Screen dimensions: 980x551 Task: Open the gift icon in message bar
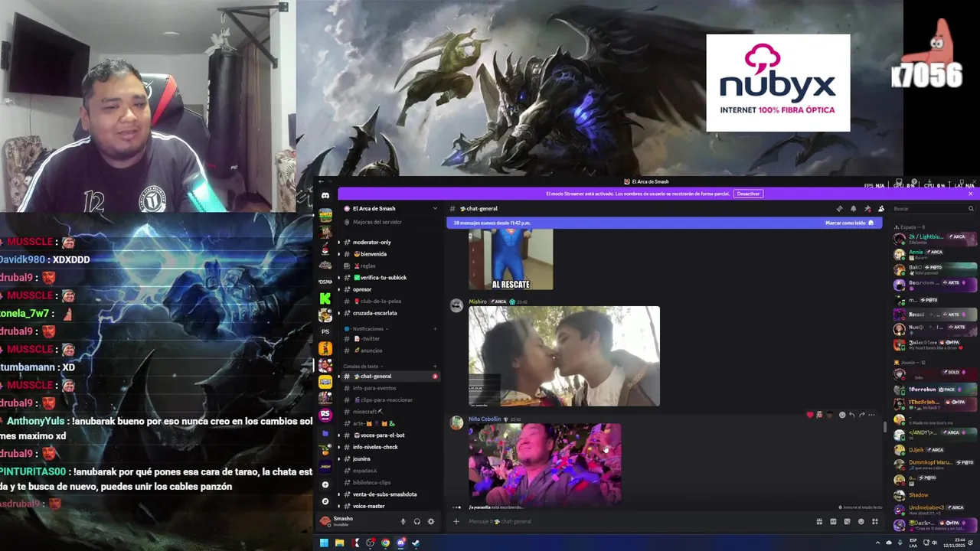tap(819, 521)
